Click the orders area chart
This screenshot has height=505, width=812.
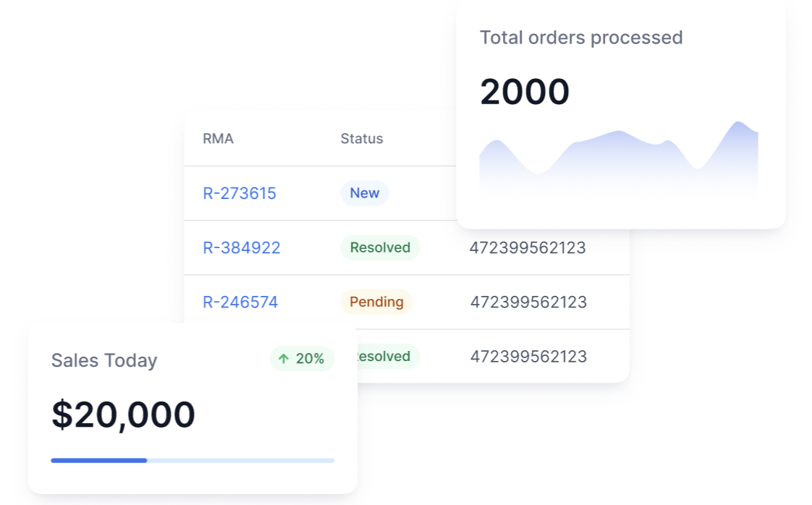pos(618,163)
